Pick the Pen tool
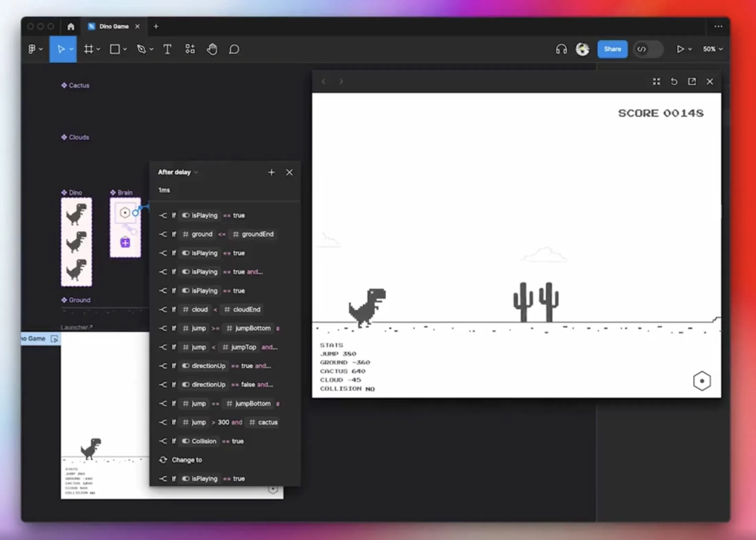This screenshot has width=756, height=540. point(142,49)
